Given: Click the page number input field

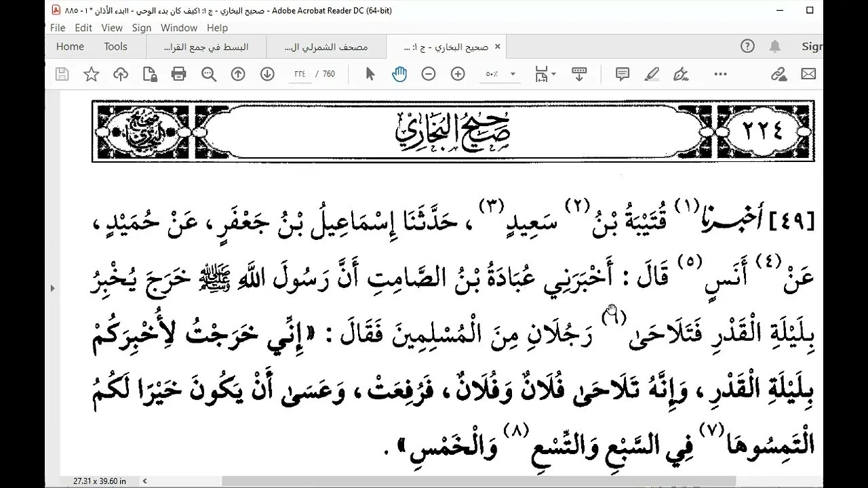Looking at the screenshot, I should pos(300,75).
